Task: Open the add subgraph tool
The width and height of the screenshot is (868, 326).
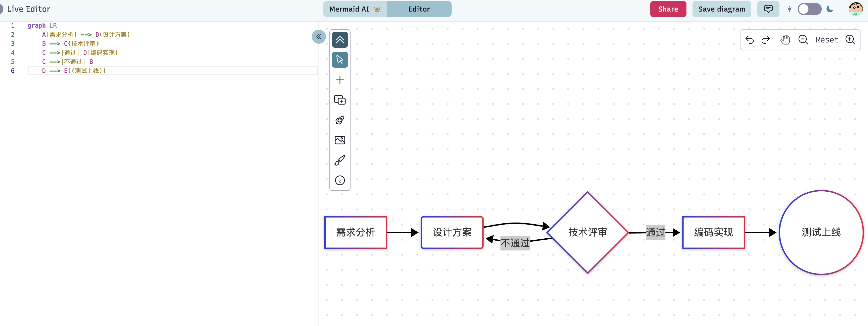Action: [x=340, y=100]
